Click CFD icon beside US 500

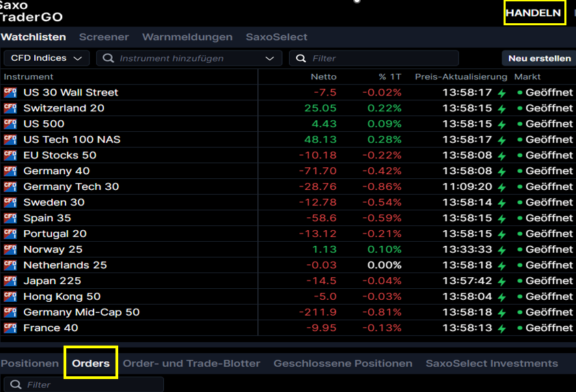tap(10, 124)
